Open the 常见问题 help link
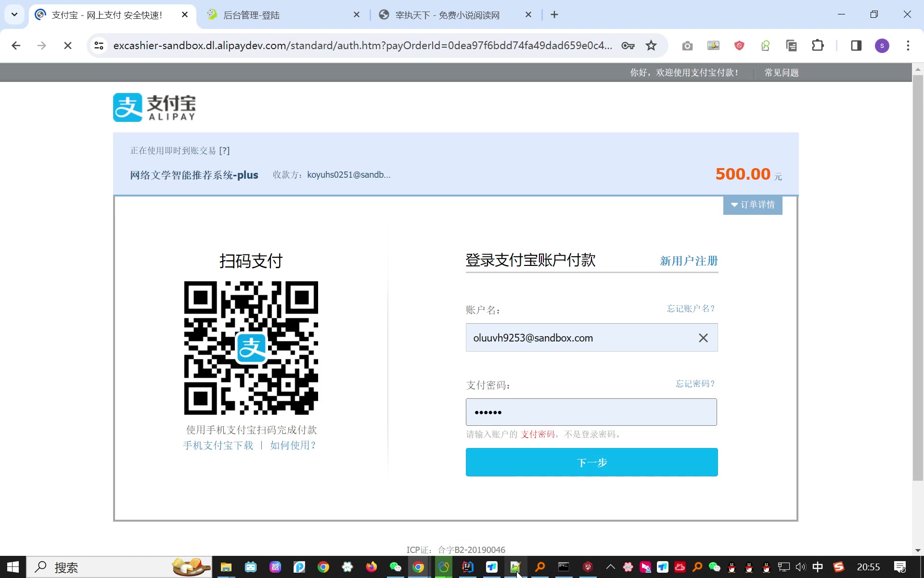The width and height of the screenshot is (924, 578). pyautogui.click(x=782, y=73)
